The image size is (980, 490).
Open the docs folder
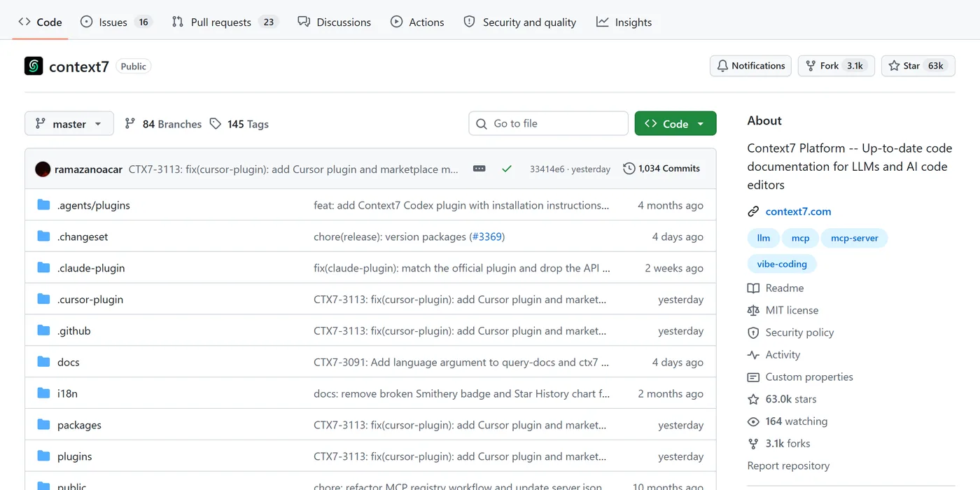tap(69, 362)
